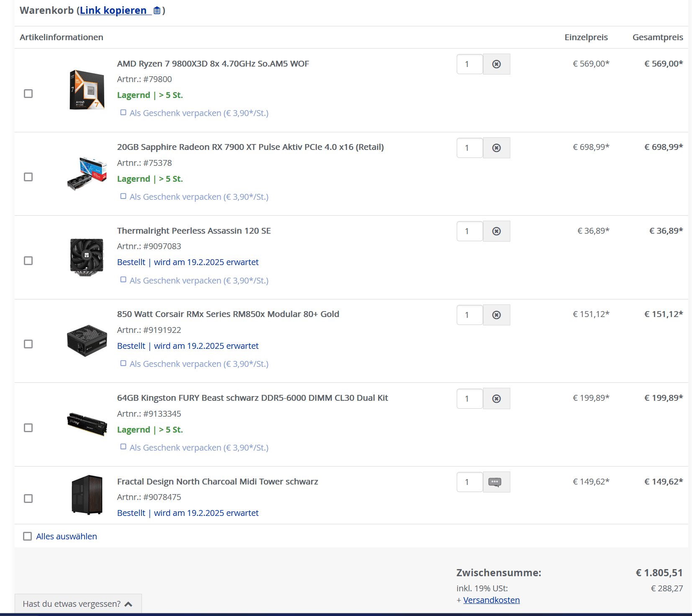Open the Fractal Design North Charcoal title
This screenshot has width=692, height=616.
[x=218, y=482]
